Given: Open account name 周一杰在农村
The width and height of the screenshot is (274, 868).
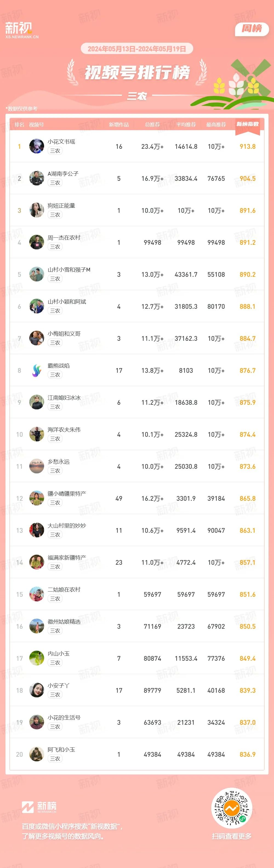Looking at the screenshot, I should click(x=64, y=238).
